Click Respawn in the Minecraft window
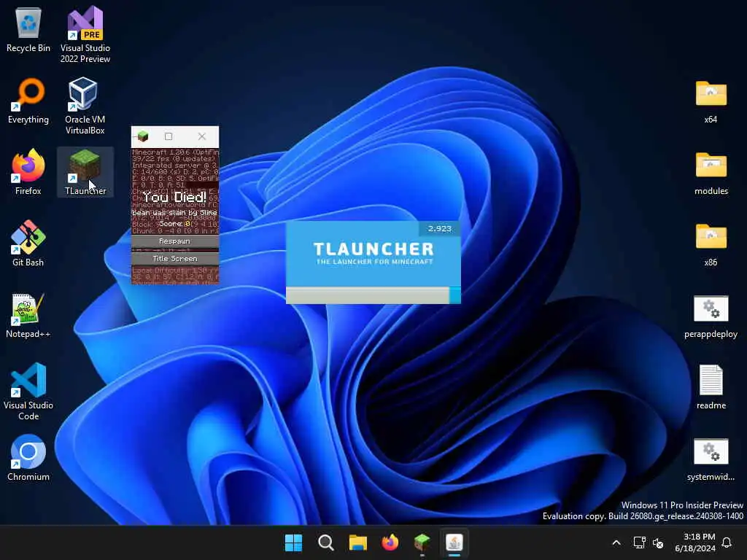This screenshot has height=560, width=747. click(175, 241)
